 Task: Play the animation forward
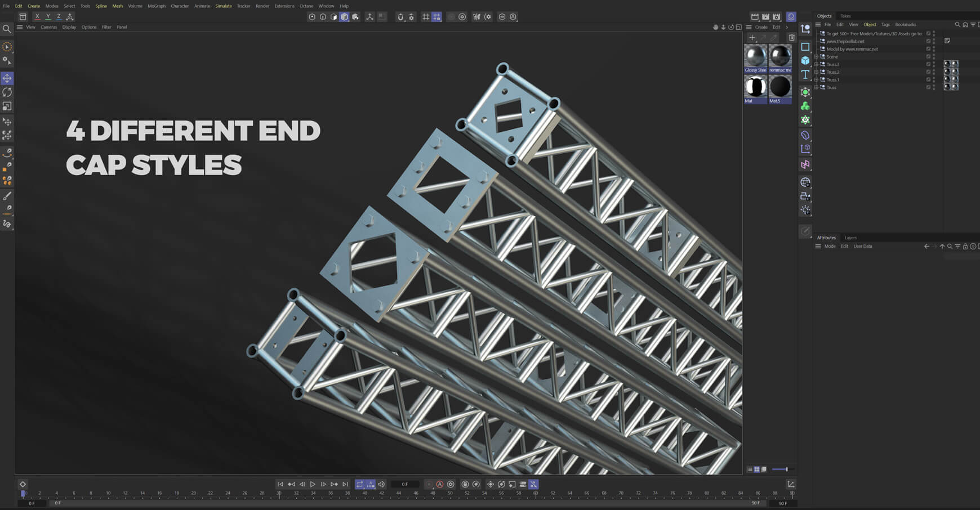(x=313, y=484)
